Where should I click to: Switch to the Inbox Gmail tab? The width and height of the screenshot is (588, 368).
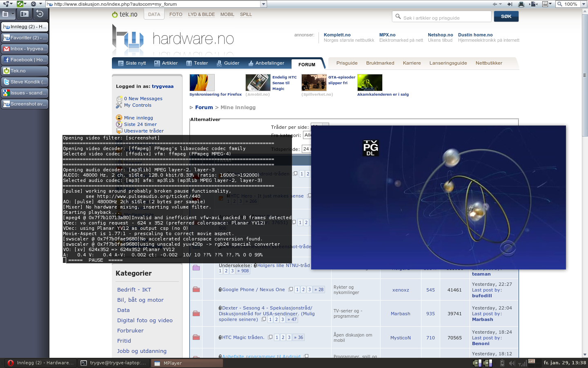[x=24, y=49]
